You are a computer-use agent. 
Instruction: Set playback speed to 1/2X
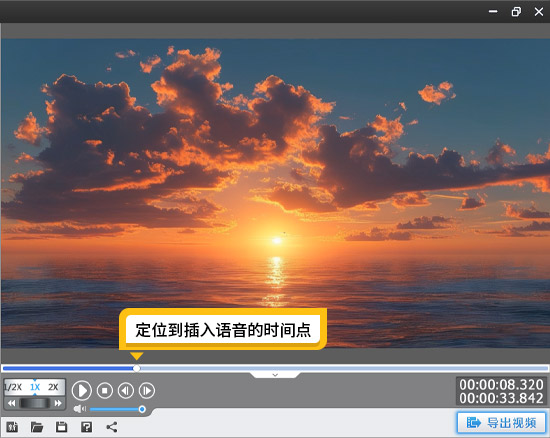[13, 387]
